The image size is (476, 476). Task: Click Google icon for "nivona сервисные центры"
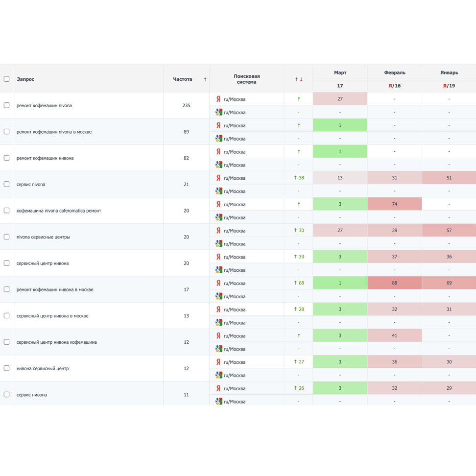218,244
